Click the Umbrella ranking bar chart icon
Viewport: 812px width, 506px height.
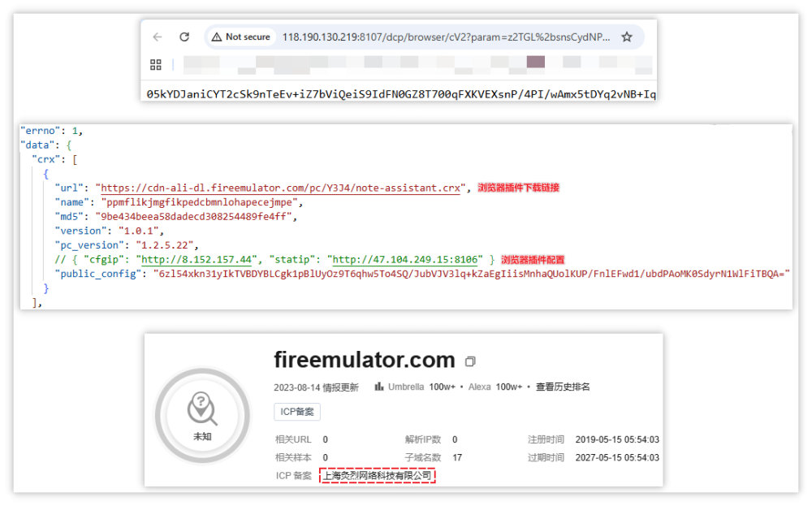coord(379,387)
